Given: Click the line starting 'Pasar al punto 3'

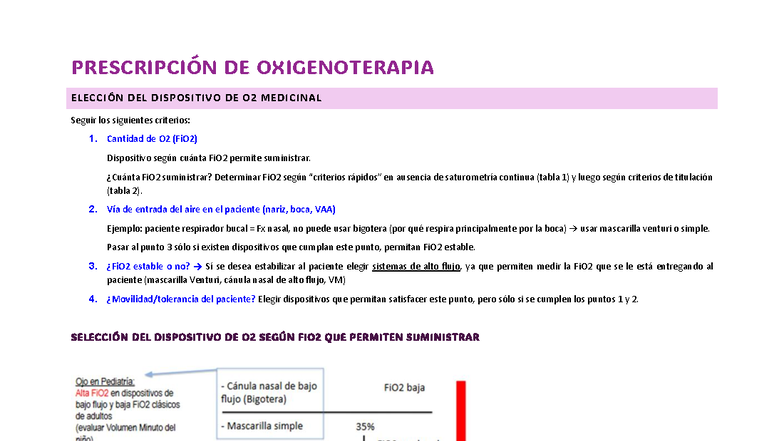Looking at the screenshot, I should point(291,247).
